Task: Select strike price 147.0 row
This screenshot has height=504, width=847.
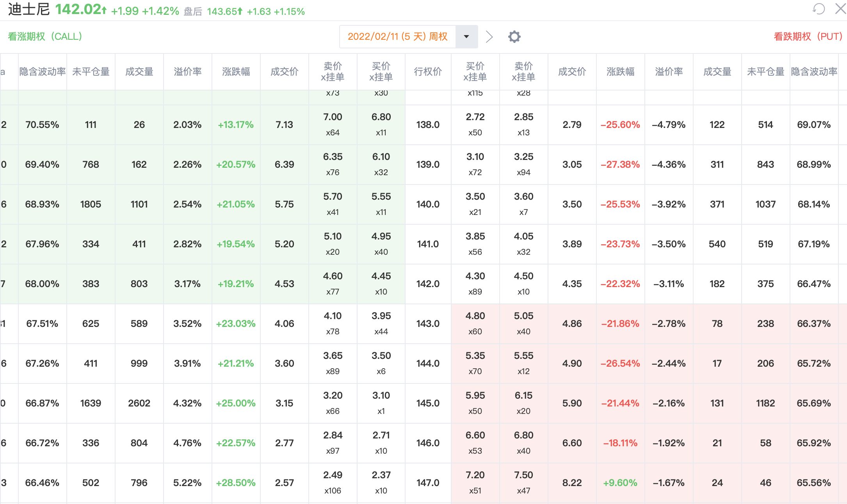Action: point(428,483)
